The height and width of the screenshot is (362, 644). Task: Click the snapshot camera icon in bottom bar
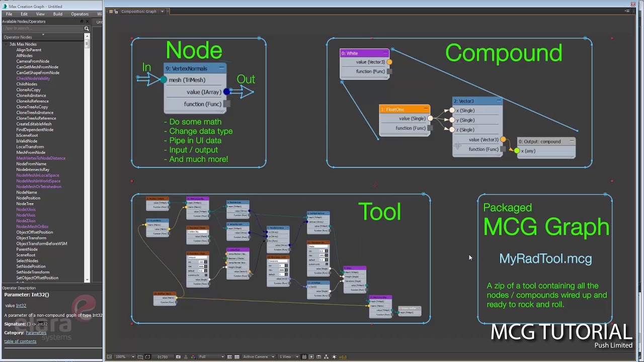(178, 357)
